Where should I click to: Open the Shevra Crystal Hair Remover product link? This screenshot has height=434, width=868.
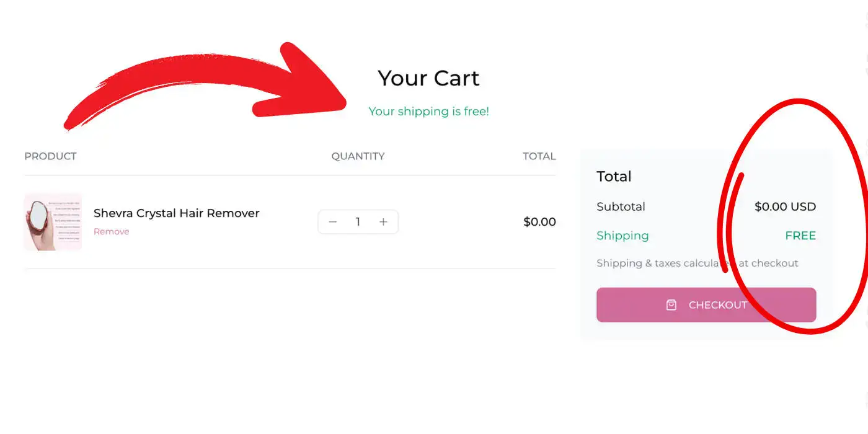(176, 213)
